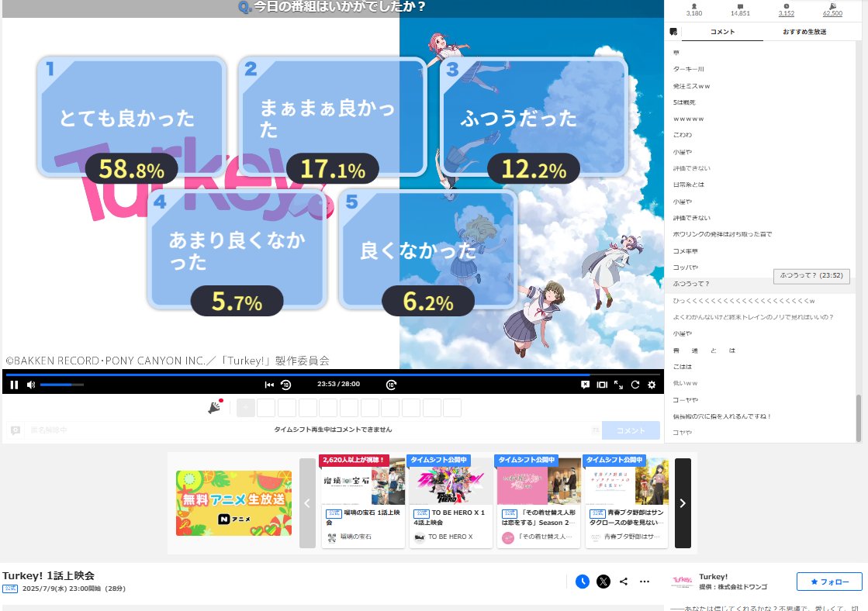Skip forward 10 seconds

click(x=392, y=385)
